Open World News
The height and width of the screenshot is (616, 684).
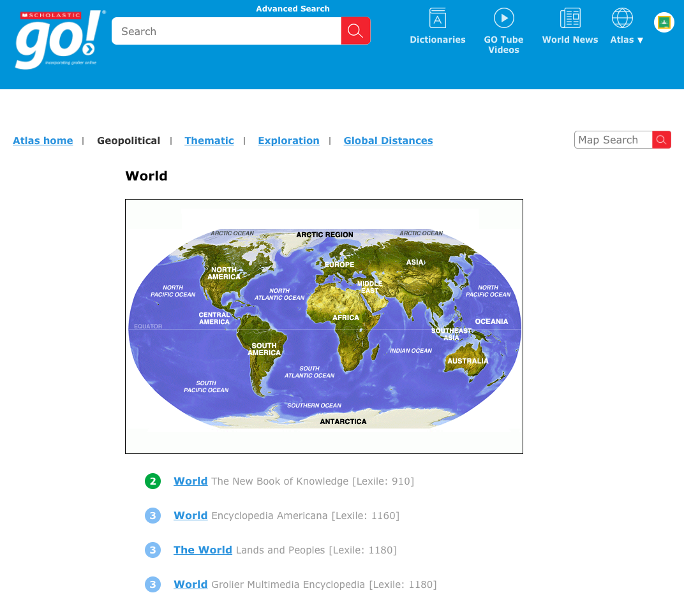[570, 26]
